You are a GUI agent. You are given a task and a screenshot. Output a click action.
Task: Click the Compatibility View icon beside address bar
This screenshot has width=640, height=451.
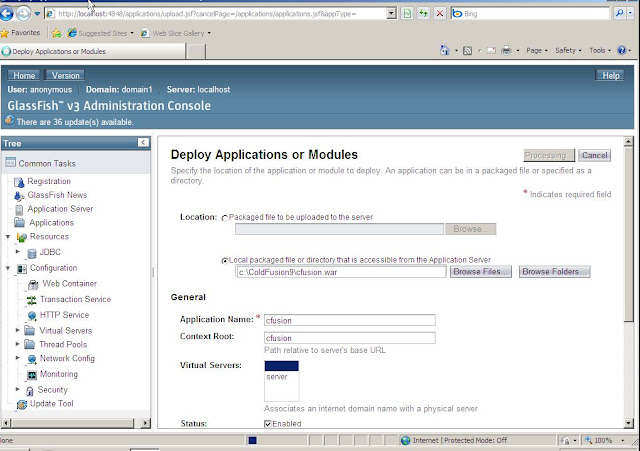[407, 13]
